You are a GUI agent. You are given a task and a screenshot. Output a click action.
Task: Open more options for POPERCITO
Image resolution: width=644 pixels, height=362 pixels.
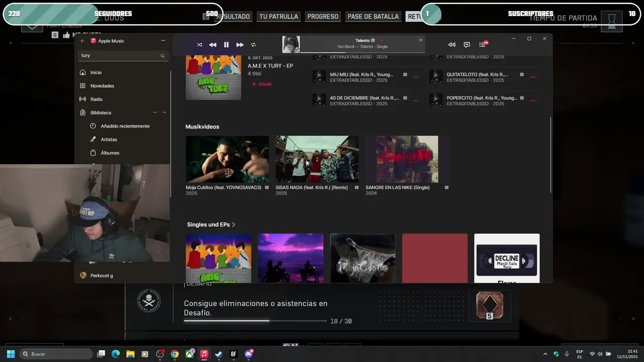532,101
